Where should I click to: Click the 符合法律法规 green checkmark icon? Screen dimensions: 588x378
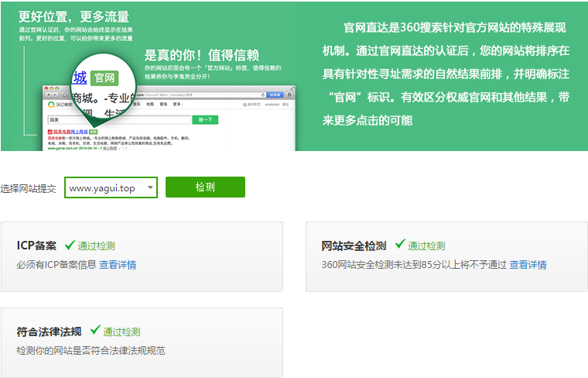(x=95, y=330)
